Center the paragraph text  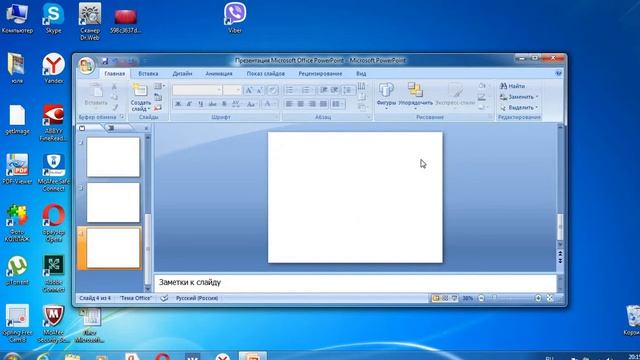pyautogui.click(x=300, y=104)
